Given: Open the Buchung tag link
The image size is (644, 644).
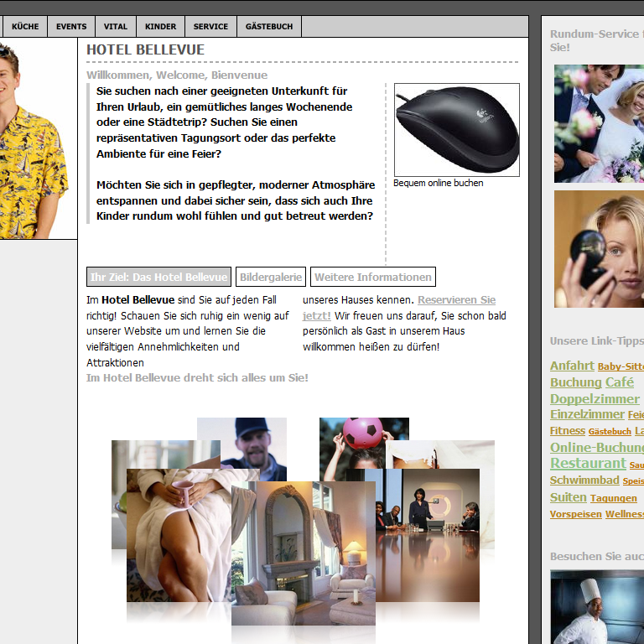Looking at the screenshot, I should coord(575,382).
